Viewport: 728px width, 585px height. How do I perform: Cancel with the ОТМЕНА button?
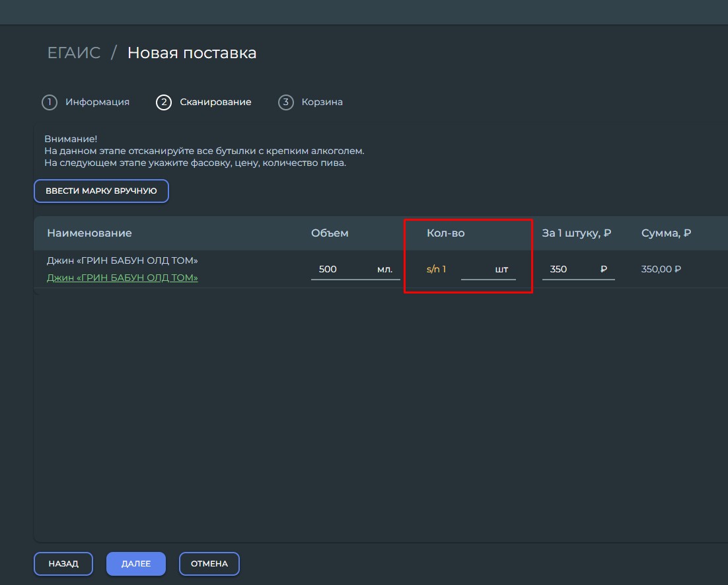tap(209, 564)
